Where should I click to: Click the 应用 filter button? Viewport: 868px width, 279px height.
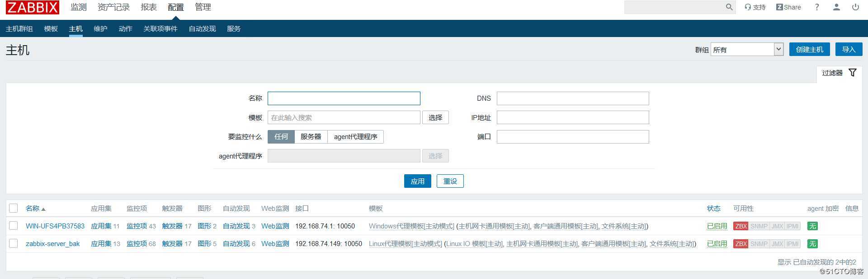[x=418, y=181]
